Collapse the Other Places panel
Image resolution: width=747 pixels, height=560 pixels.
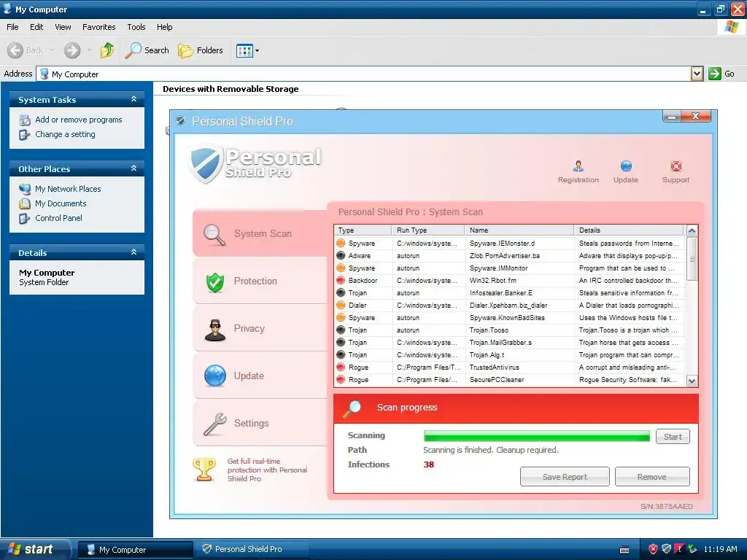pos(134,168)
